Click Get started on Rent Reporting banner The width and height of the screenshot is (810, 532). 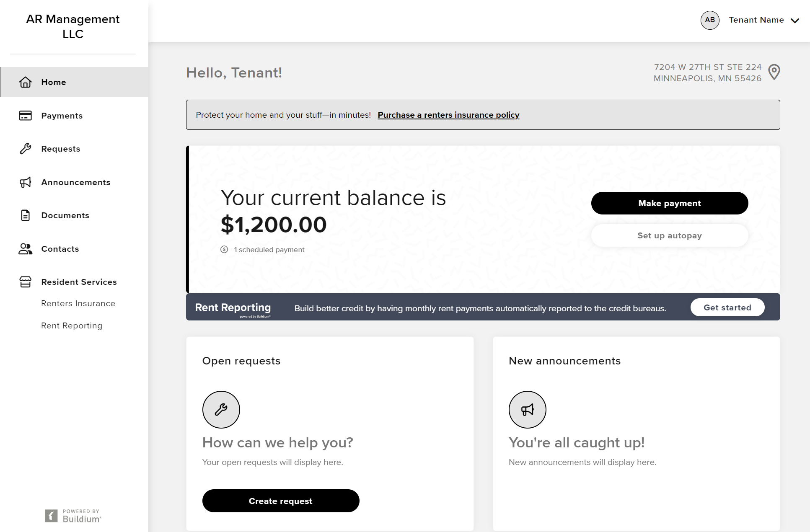pyautogui.click(x=727, y=307)
